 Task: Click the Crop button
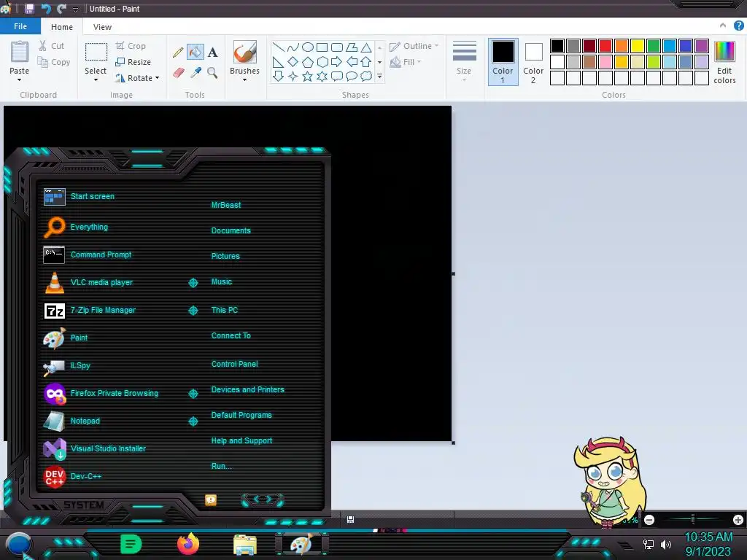(x=131, y=46)
